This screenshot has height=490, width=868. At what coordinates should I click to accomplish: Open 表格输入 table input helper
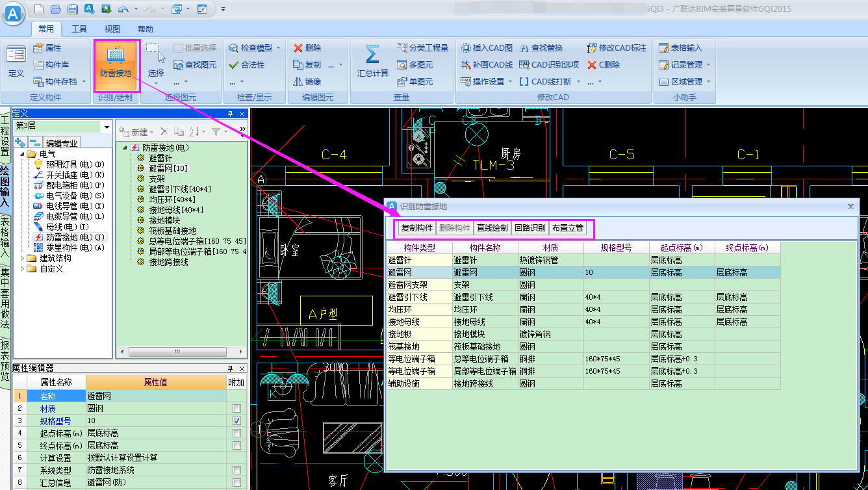pos(681,48)
